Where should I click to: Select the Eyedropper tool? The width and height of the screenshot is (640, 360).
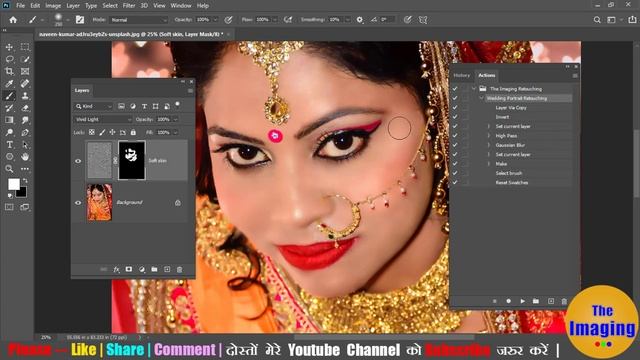point(9,84)
